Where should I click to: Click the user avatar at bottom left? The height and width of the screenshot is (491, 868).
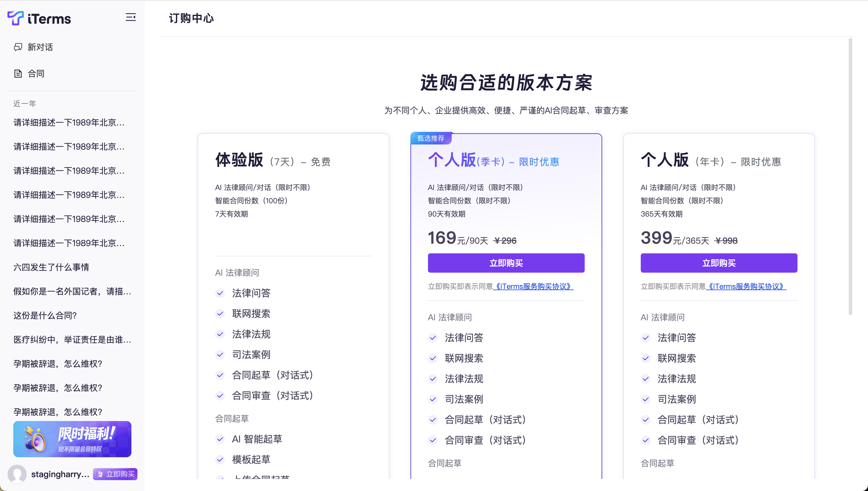tap(17, 474)
